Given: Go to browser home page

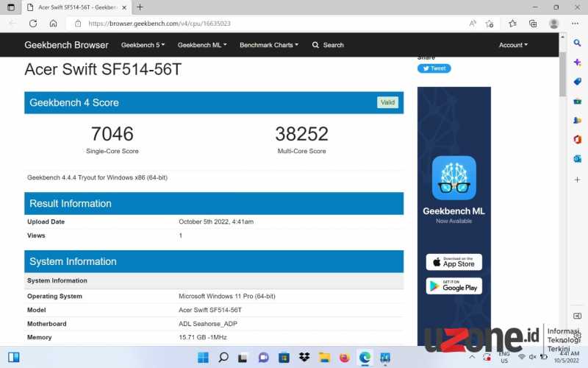Looking at the screenshot, I should tap(53, 24).
